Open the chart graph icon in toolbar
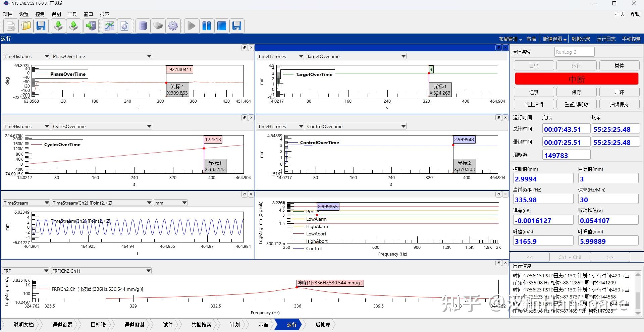644x332 pixels. pos(109,26)
